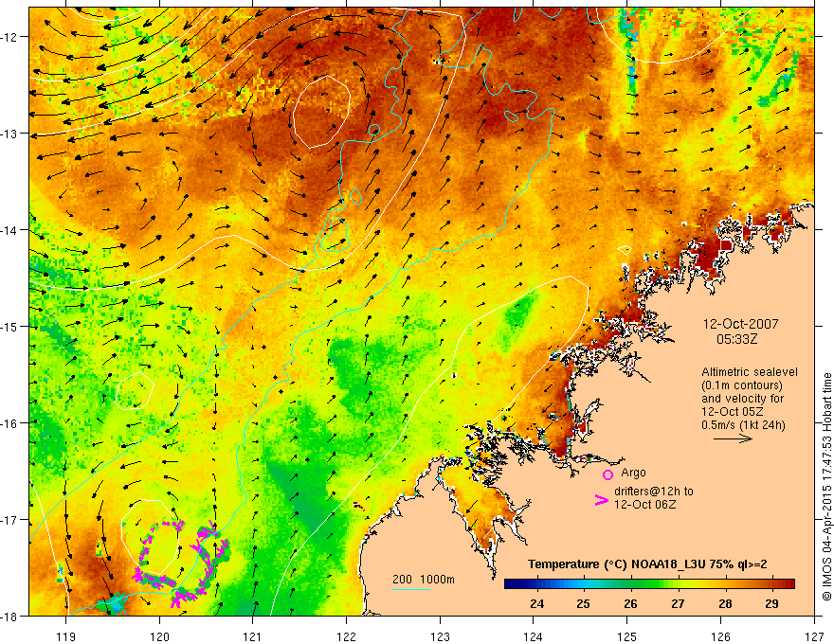Image resolution: width=834 pixels, height=644 pixels.
Task: Click the temperature color bar legend
Action: pyautogui.click(x=649, y=584)
